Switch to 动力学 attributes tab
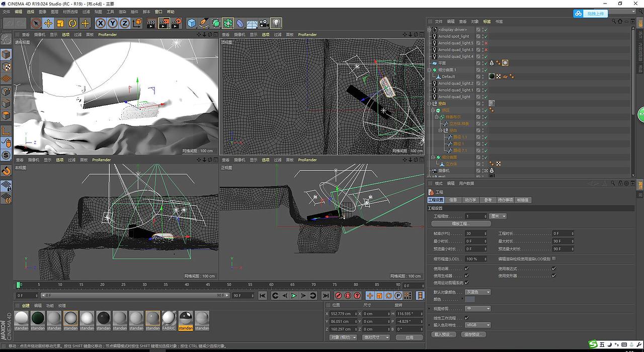Screen dimensions: 644x352 (470, 200)
